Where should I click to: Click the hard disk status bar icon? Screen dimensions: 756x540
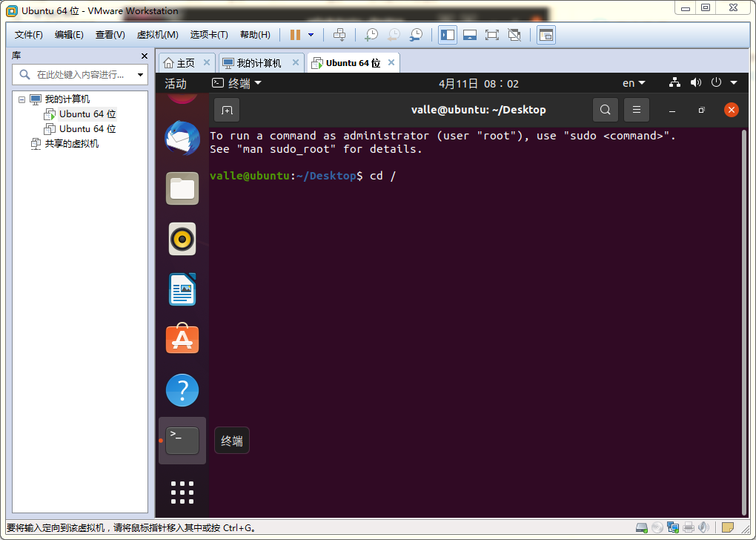(642, 528)
